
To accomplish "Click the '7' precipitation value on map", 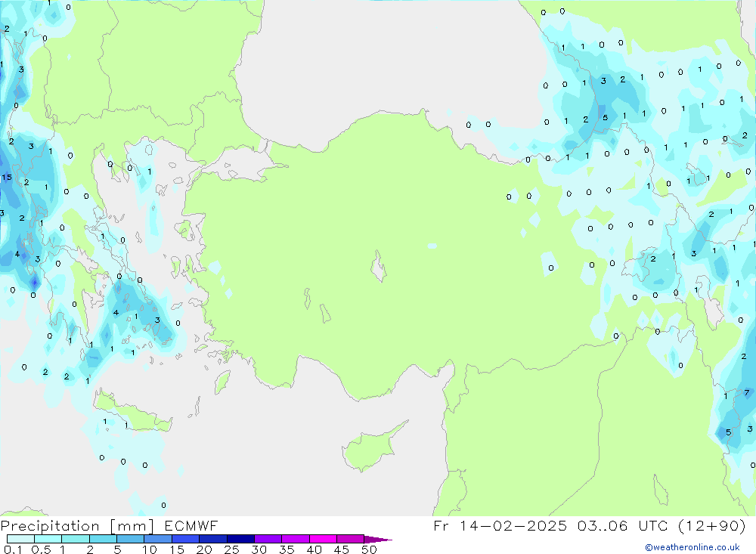I will (747, 393).
